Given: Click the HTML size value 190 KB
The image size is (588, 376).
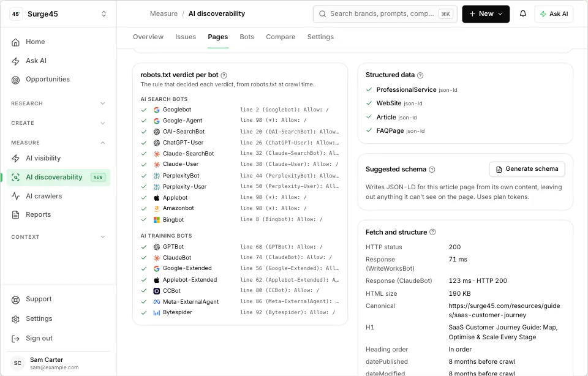Looking at the screenshot, I should pyautogui.click(x=459, y=293).
